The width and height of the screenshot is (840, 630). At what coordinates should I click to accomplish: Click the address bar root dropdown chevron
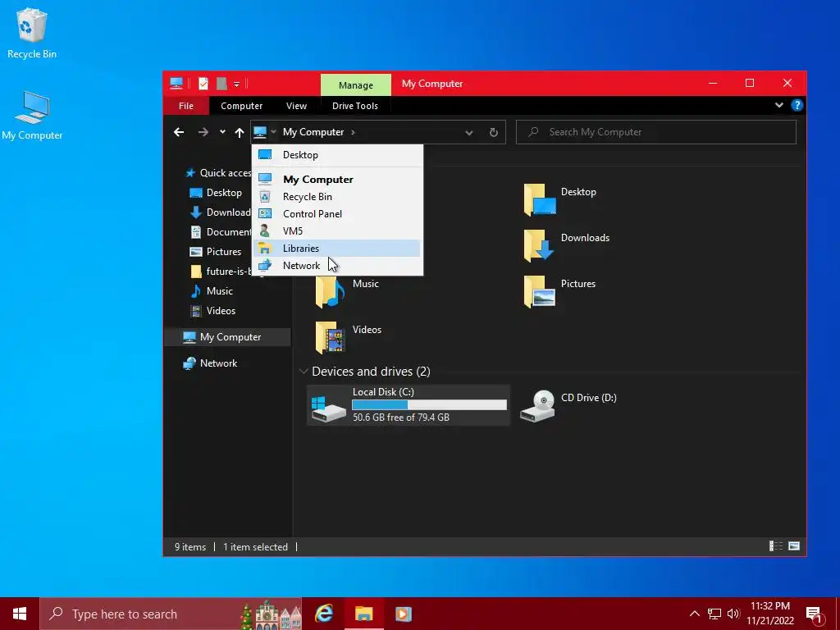(x=273, y=132)
